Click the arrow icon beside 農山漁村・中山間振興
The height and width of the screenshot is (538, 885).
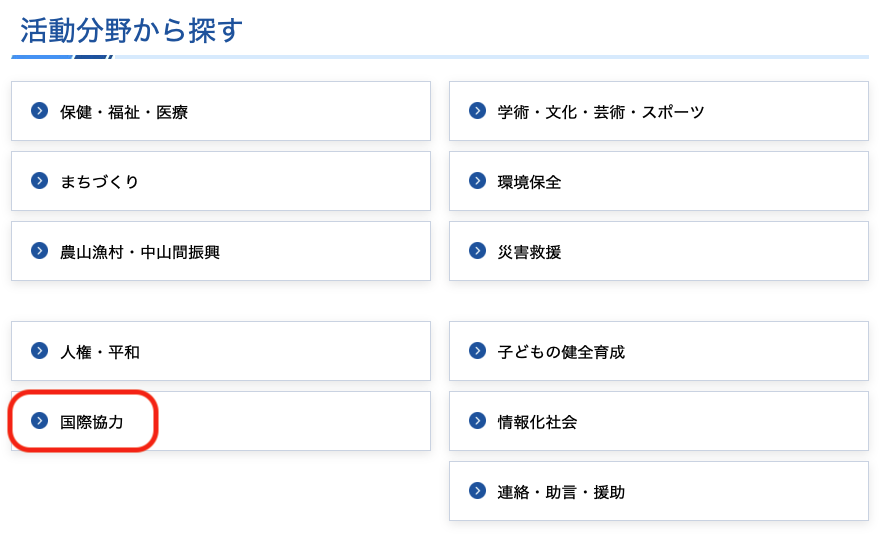40,251
